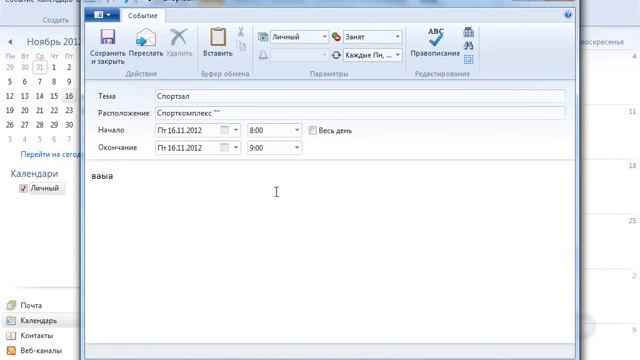
Task: Open the help question mark icon
Action: (568, 15)
